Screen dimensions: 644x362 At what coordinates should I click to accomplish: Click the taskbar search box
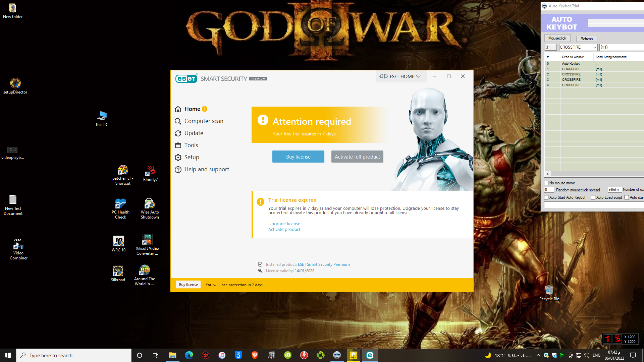click(x=74, y=355)
